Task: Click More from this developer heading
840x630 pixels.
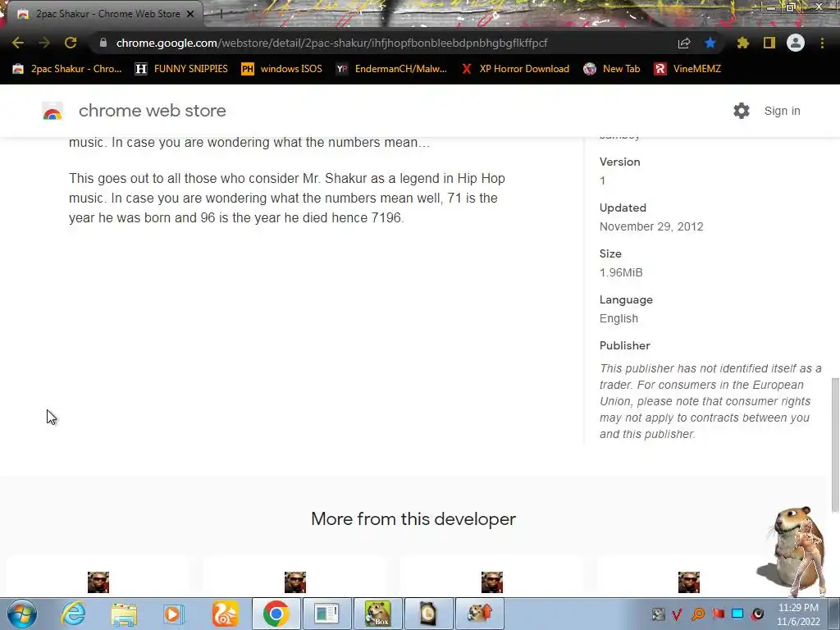Action: (x=413, y=519)
